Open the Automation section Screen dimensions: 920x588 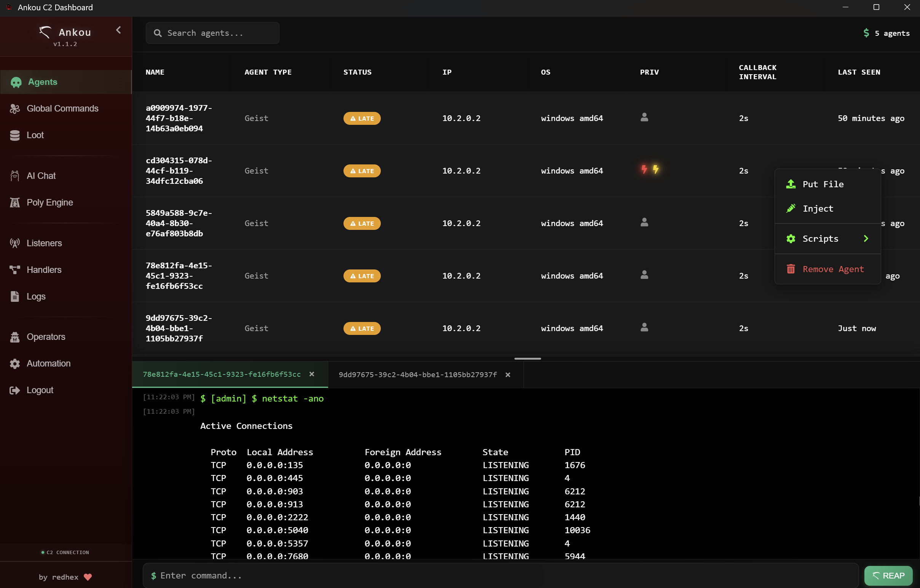48,363
